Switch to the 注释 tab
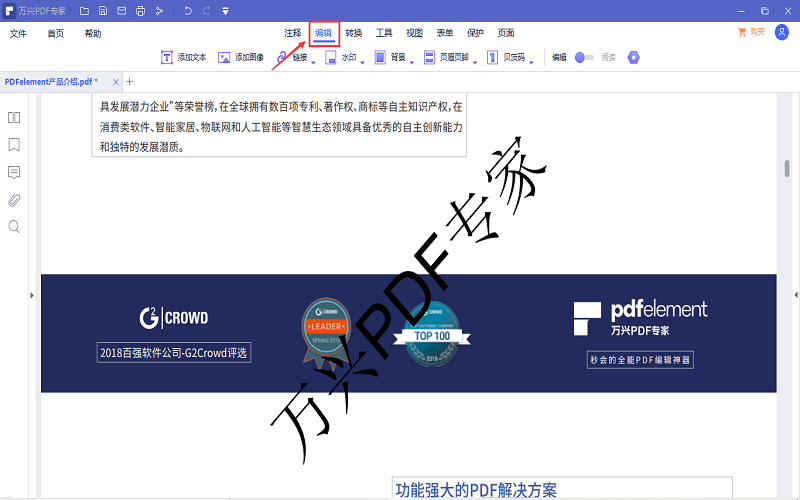The height and width of the screenshot is (500, 800). (x=293, y=33)
